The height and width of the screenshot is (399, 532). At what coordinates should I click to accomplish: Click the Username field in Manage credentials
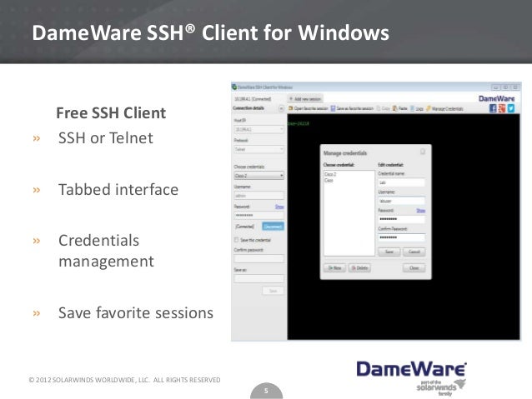pos(401,201)
